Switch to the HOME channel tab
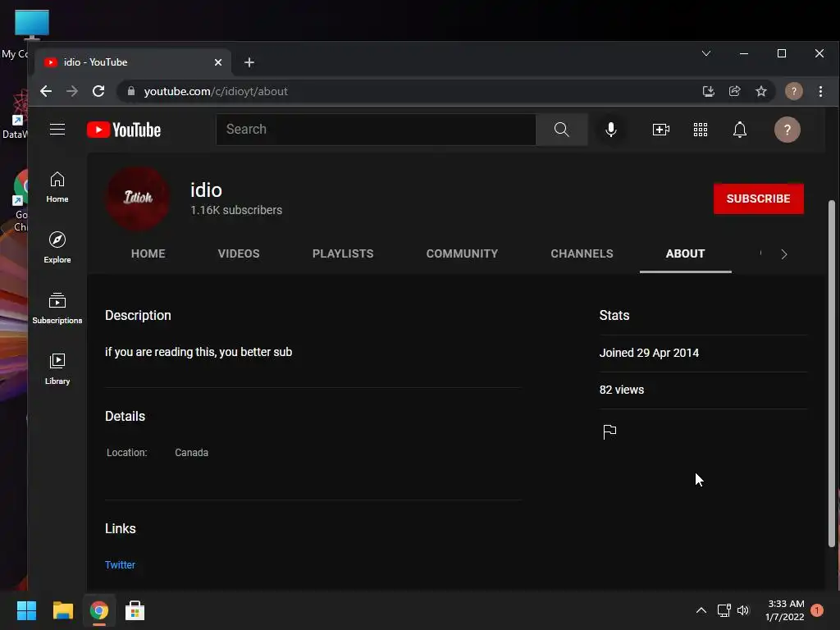The height and width of the screenshot is (630, 840). [148, 253]
